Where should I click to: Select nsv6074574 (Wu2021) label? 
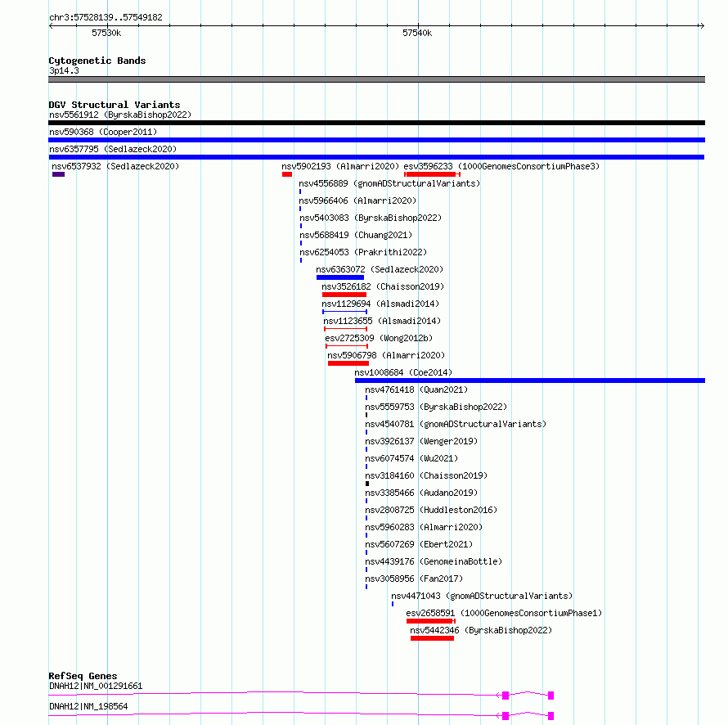tap(411, 458)
